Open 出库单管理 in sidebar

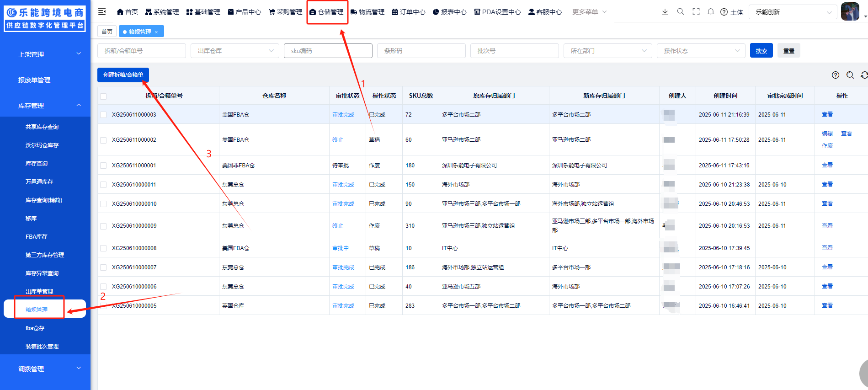click(x=39, y=292)
